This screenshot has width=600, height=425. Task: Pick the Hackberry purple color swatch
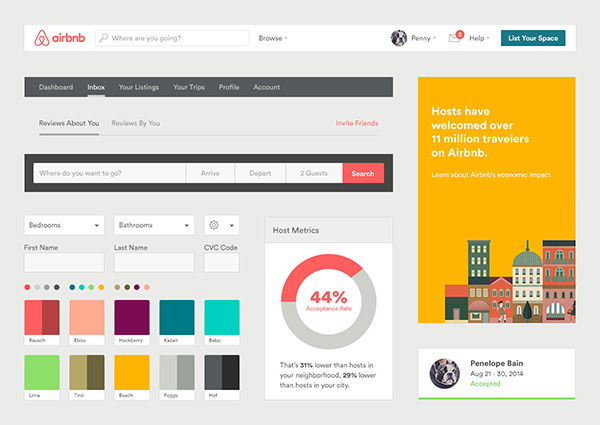131,318
